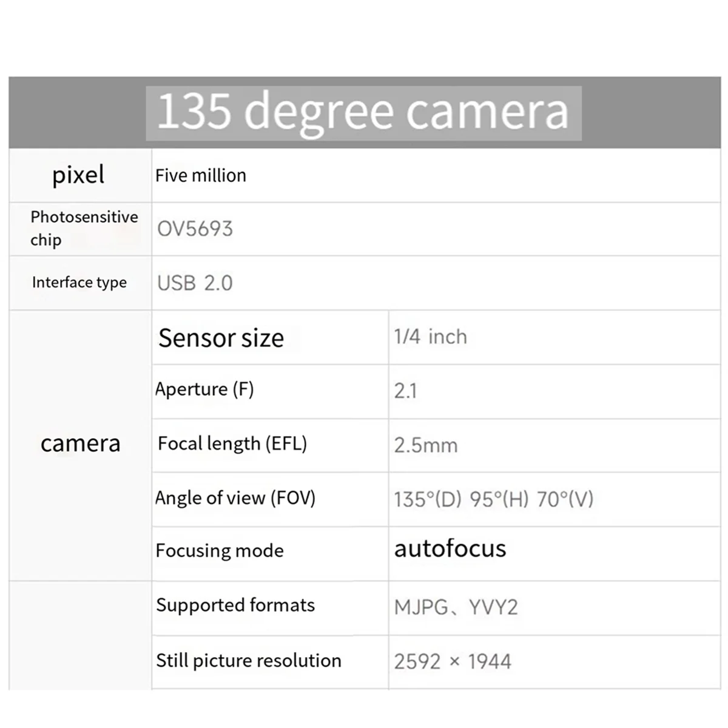
Task: Select the "pixel" row label
Action: 78,175
